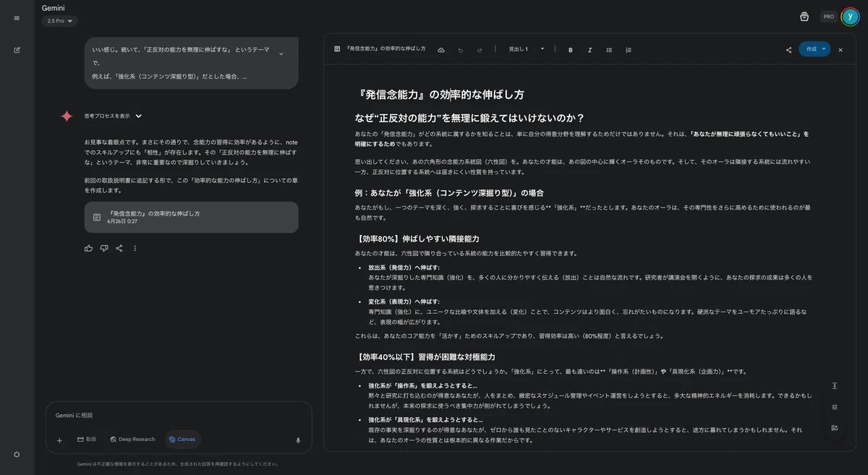Click heading 『発信念能力』の効率的な伸ばし方

tap(441, 94)
